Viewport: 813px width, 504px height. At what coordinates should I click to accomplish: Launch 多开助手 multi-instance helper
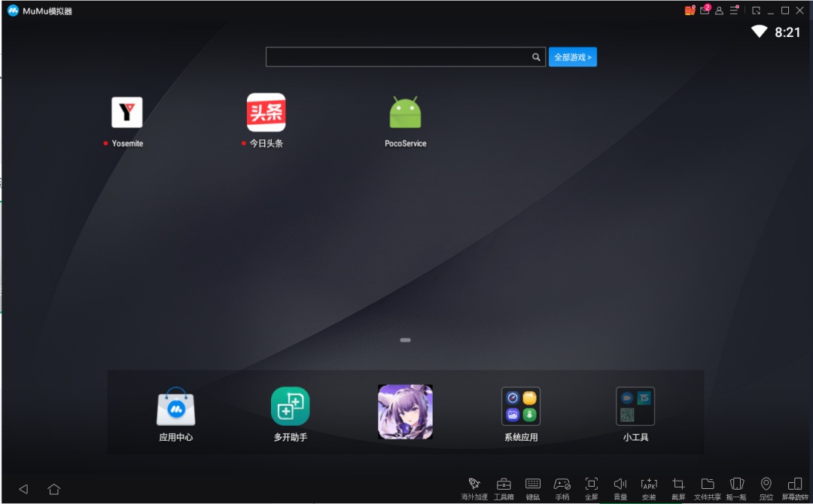[x=291, y=407]
